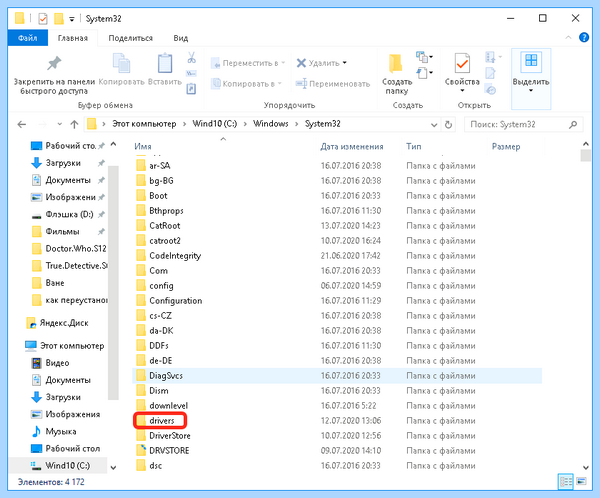The height and width of the screenshot is (498, 600).
Task: Click the Копировать (Copy) icon
Action: [x=121, y=63]
